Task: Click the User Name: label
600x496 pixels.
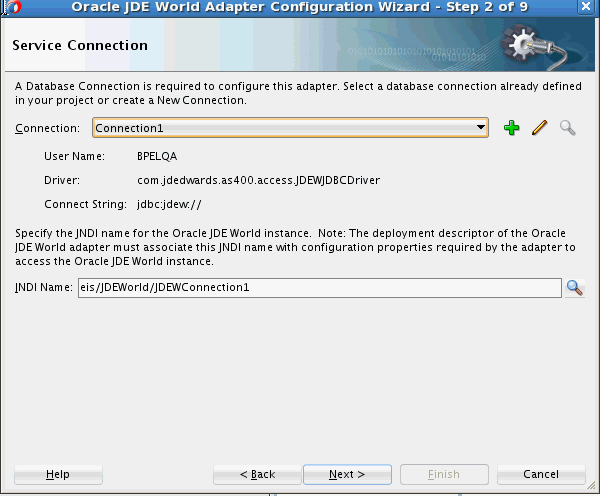Action: [x=74, y=157]
